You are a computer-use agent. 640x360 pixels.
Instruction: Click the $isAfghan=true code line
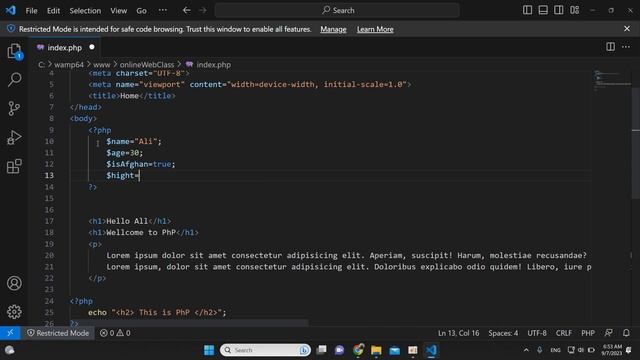(140, 164)
